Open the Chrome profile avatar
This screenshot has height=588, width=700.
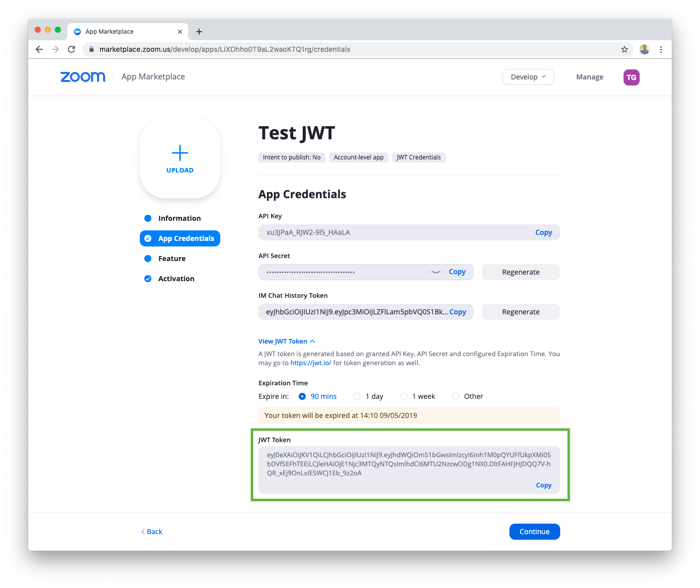(645, 49)
